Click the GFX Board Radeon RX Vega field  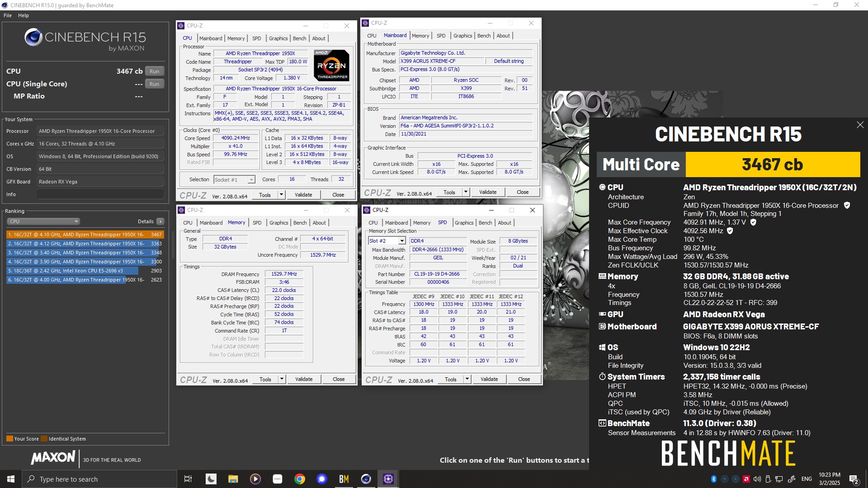(100, 182)
